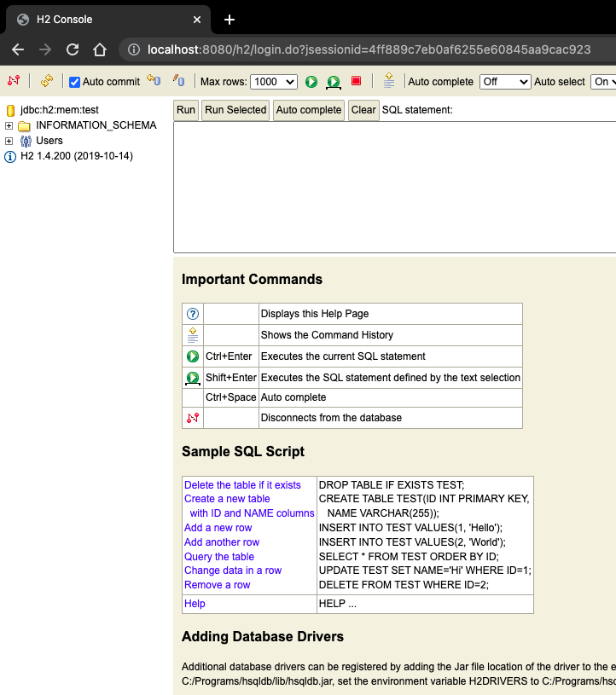Click the 'Ctrl+Space' shortcut cell
The height and width of the screenshot is (695, 616).
(x=231, y=397)
